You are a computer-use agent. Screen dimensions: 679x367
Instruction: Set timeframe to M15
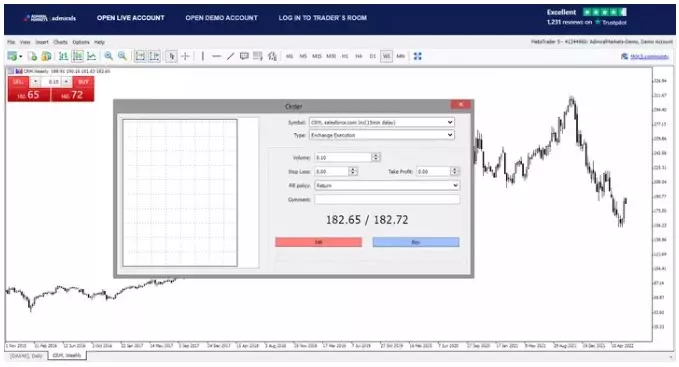pos(317,56)
